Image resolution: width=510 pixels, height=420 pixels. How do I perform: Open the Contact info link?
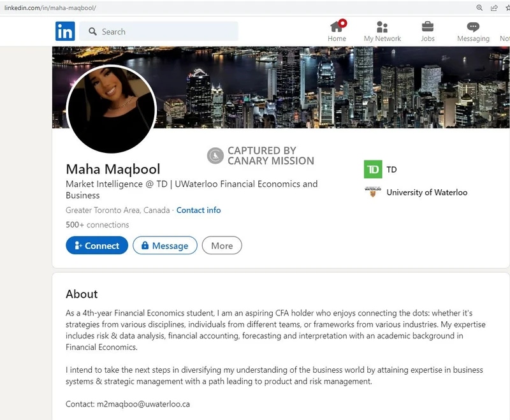click(198, 210)
